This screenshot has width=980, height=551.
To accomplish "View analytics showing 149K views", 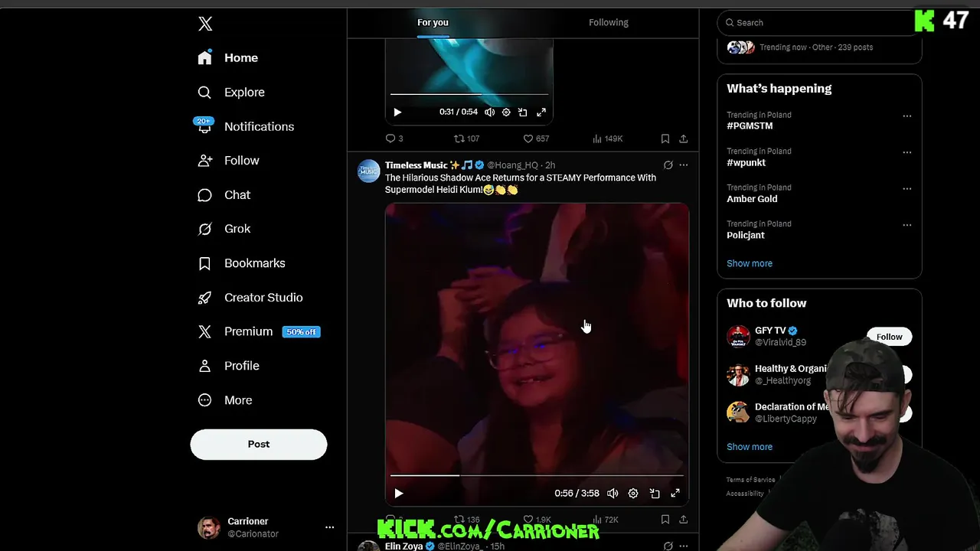I will [607, 139].
